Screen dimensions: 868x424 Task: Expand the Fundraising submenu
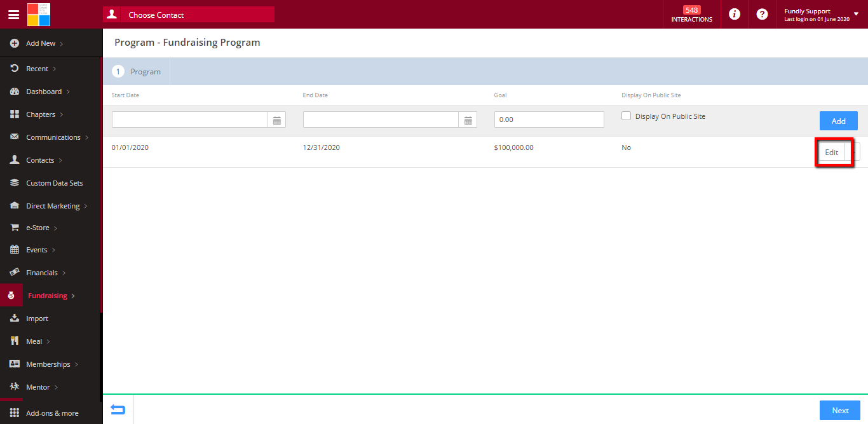(73, 296)
